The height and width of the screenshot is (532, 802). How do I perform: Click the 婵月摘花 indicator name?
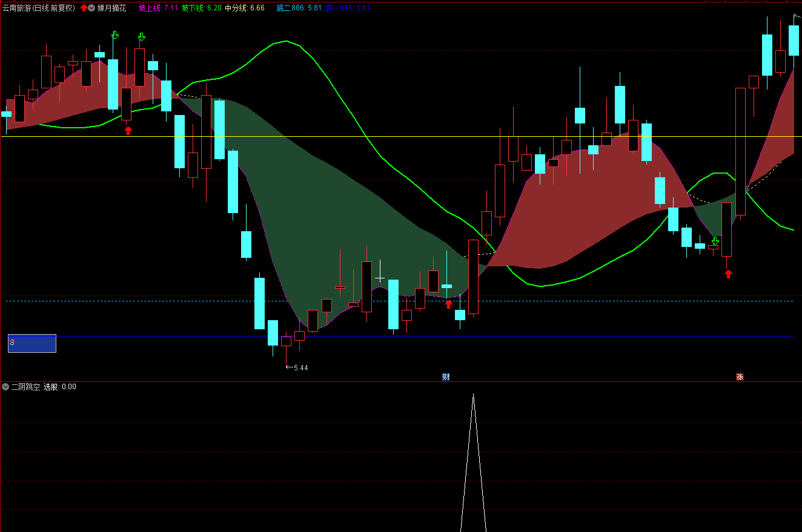112,8
